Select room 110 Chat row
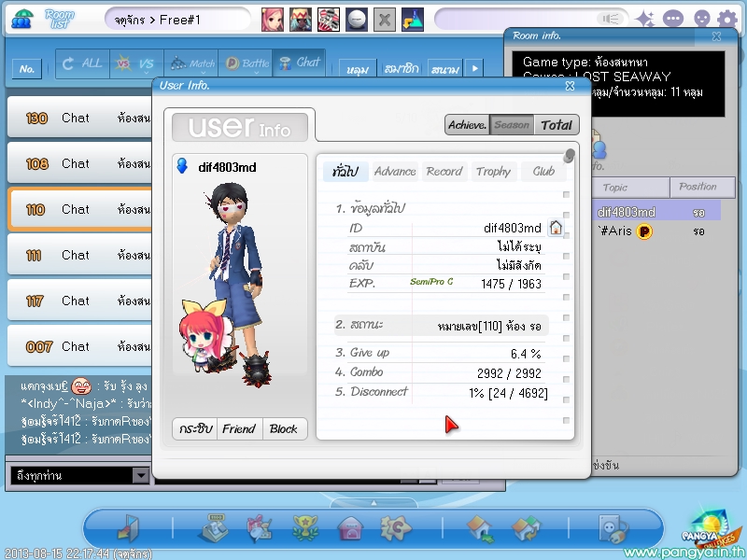This screenshot has width=747, height=560. pos(81,209)
